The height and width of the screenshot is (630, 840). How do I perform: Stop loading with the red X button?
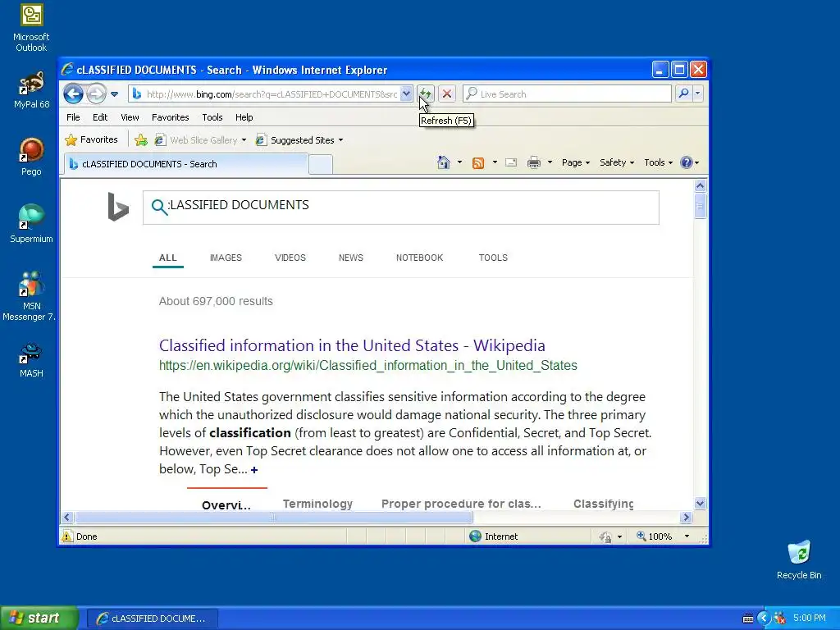pyautogui.click(x=447, y=94)
